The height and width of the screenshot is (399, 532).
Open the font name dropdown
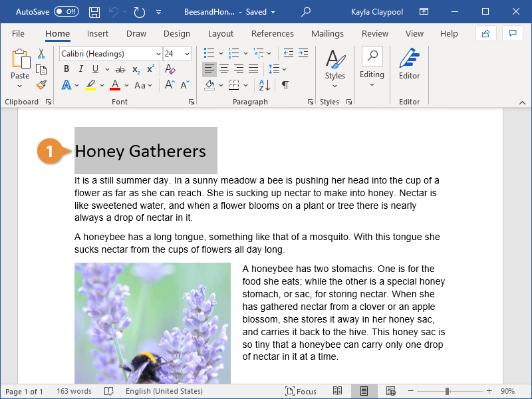coord(158,54)
